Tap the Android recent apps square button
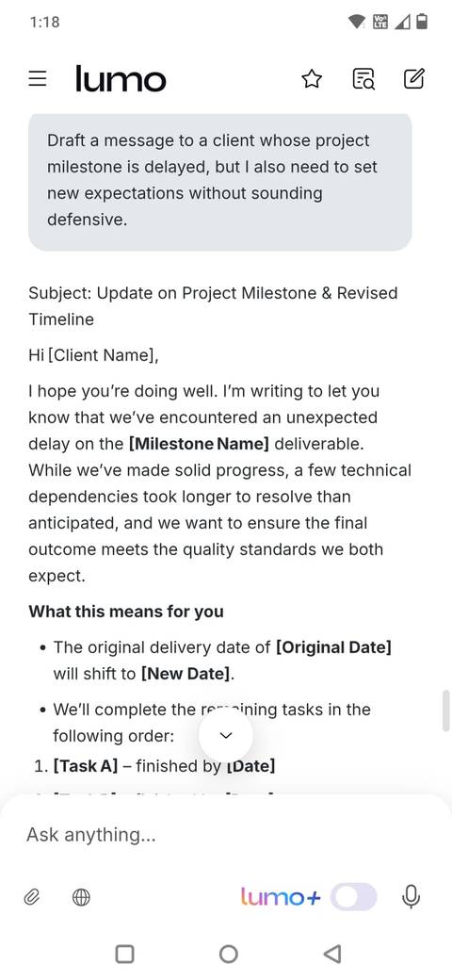 click(x=125, y=954)
